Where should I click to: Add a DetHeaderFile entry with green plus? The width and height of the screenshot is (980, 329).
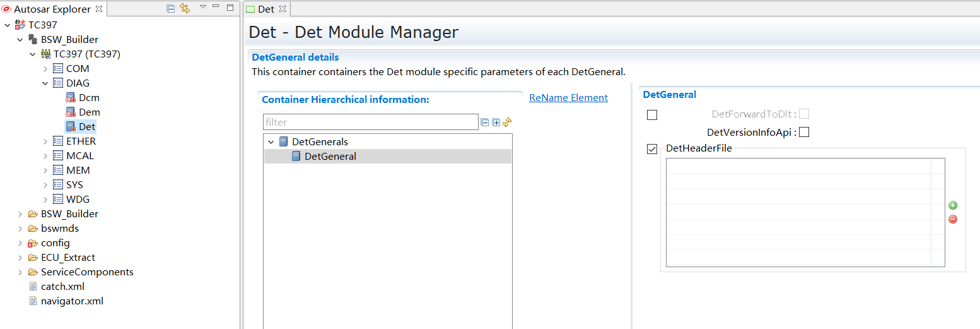(x=953, y=205)
